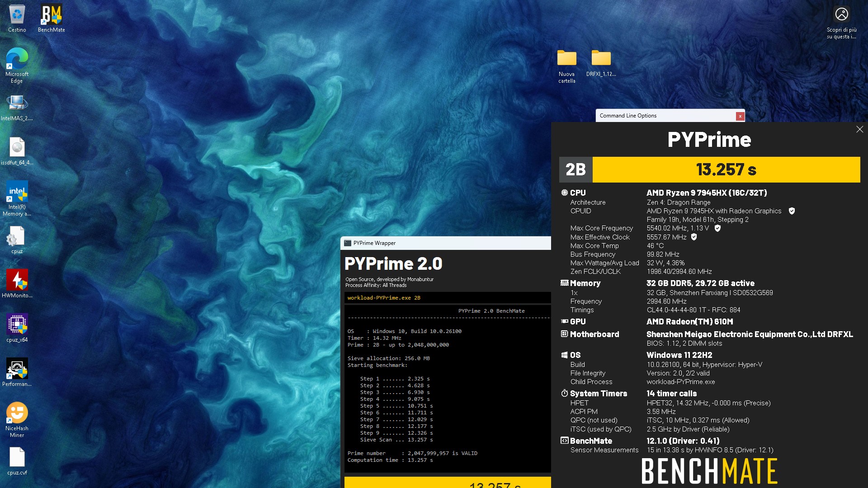Viewport: 868px width, 488px height.
Task: Click the Windows 11 22H2 OS value
Action: [x=679, y=355]
